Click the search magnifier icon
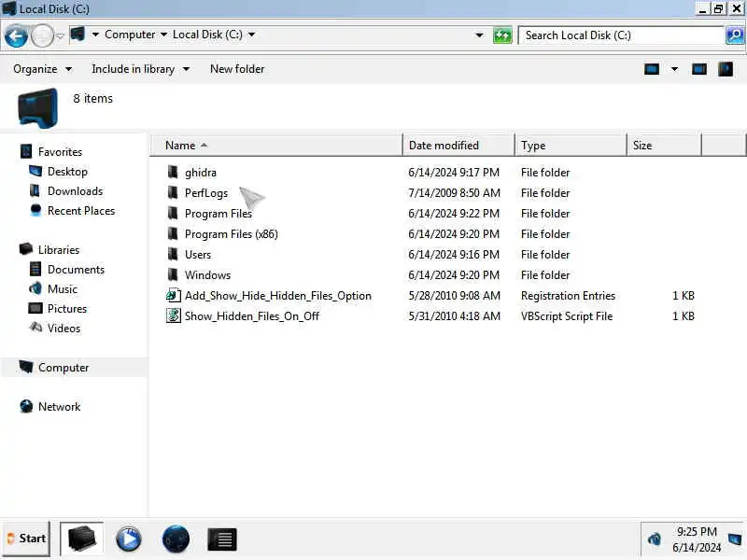This screenshot has height=560, width=747. [735, 35]
